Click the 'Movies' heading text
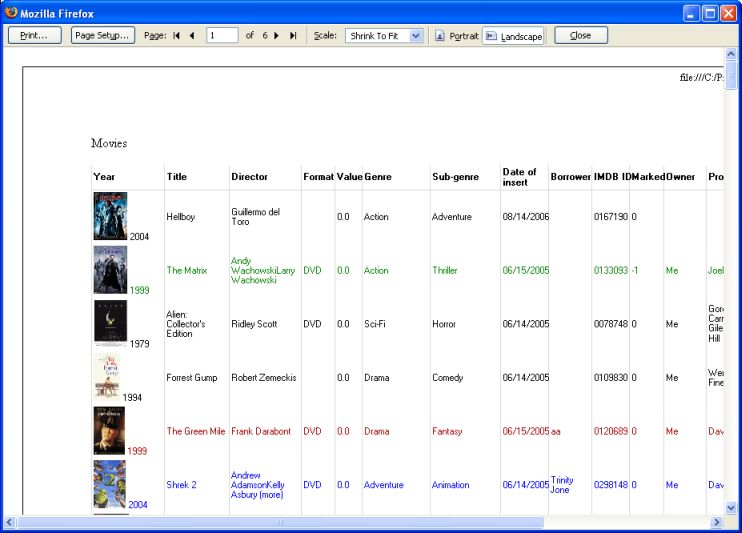The image size is (742, 533). tap(109, 143)
